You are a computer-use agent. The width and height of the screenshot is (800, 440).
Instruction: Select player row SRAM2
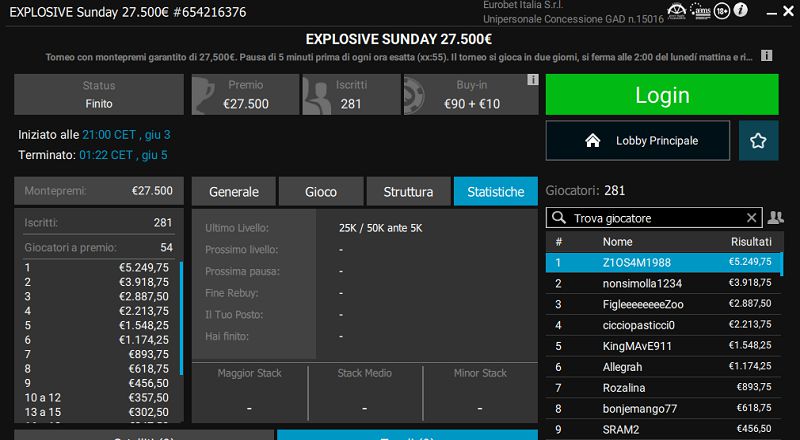(663, 429)
